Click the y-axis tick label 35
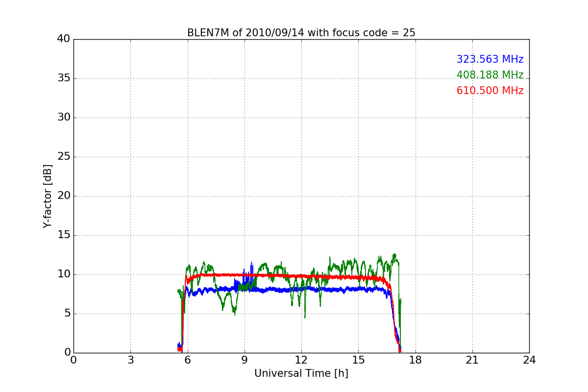588x392 pixels. coord(64,78)
